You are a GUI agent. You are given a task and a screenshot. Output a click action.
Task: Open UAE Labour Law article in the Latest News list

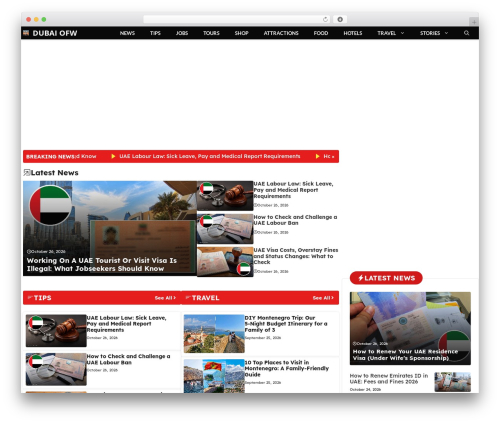(x=293, y=190)
